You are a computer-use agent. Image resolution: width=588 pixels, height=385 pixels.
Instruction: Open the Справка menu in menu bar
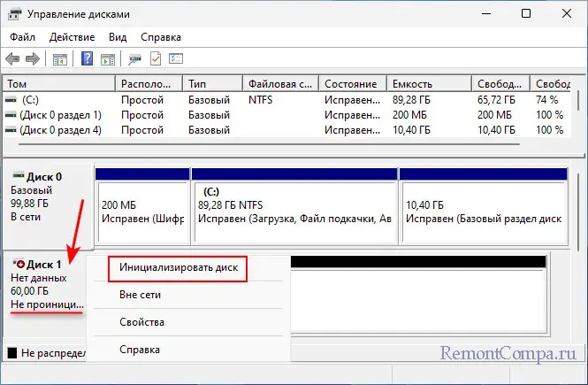tap(161, 37)
